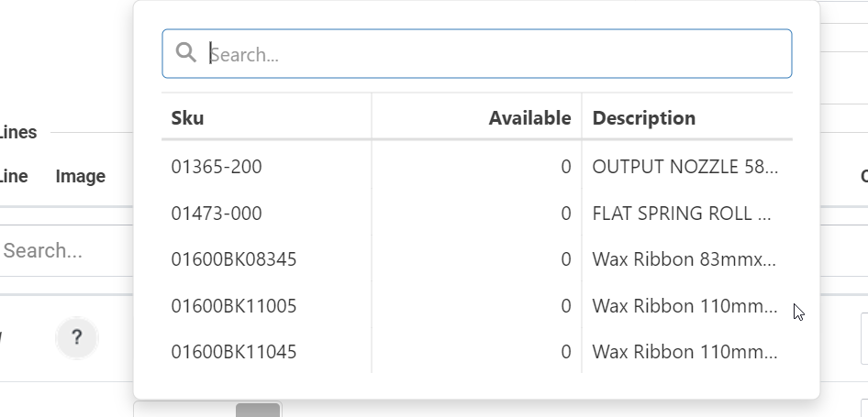Click the grey scrollbar thumb below the popup

[258, 409]
